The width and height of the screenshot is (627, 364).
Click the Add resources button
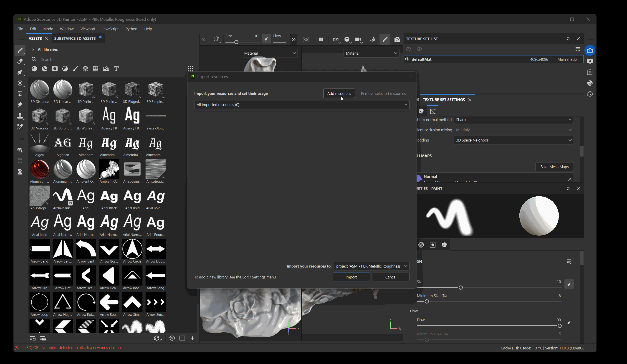339,93
